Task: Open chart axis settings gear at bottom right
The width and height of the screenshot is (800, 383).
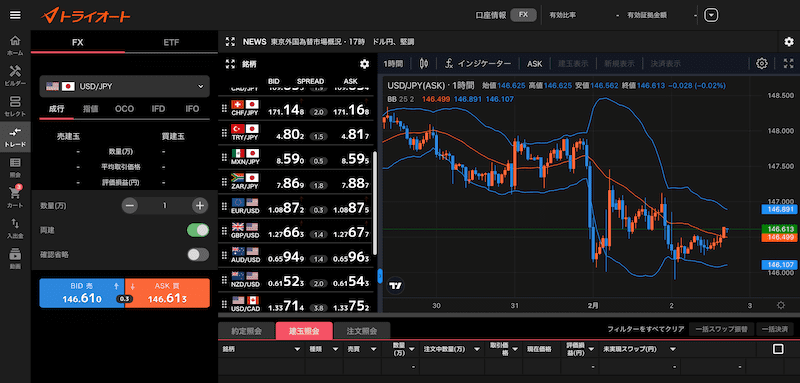Action: (780, 305)
